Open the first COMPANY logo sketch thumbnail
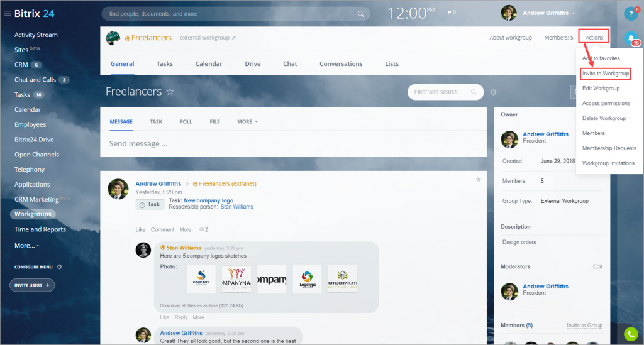The height and width of the screenshot is (345, 644). (201, 279)
